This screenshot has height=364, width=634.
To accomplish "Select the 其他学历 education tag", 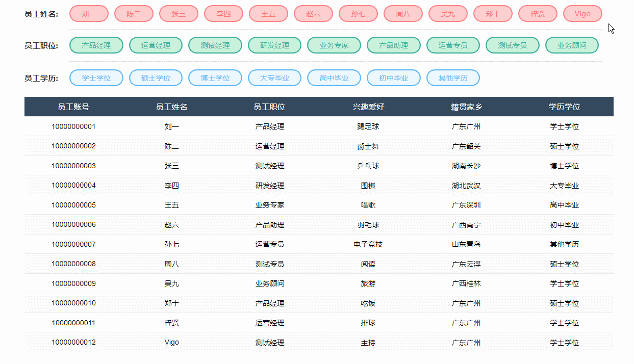I will click(x=453, y=77).
